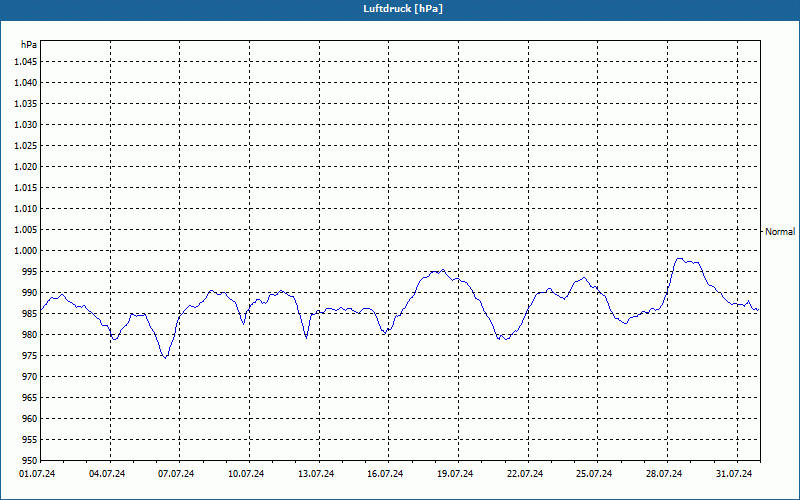800x500 pixels.
Task: Click the 31.07.24 date label
Action: point(734,474)
